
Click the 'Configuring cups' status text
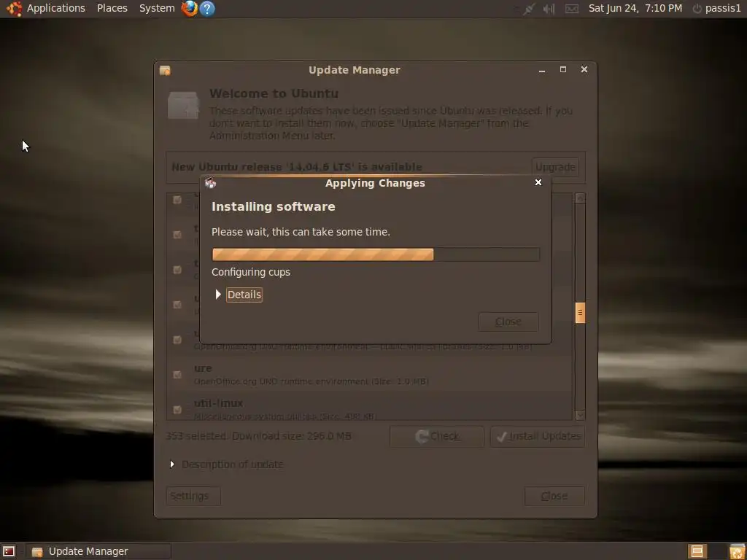tap(251, 272)
